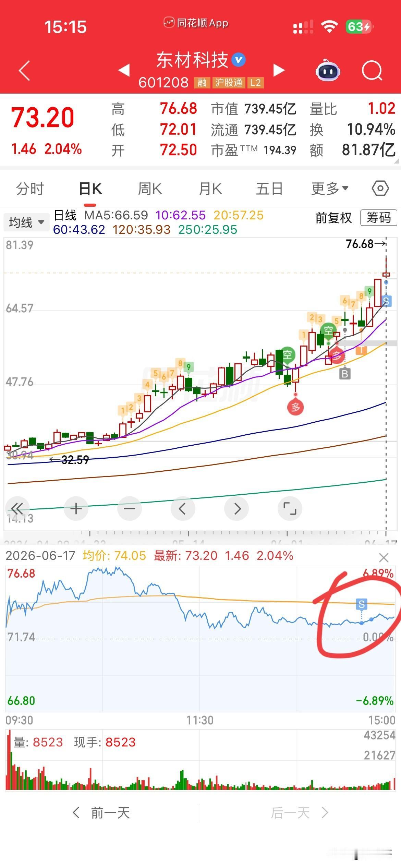The width and height of the screenshot is (401, 868).
Task: Switch to next stock with right triangle
Action: (279, 70)
